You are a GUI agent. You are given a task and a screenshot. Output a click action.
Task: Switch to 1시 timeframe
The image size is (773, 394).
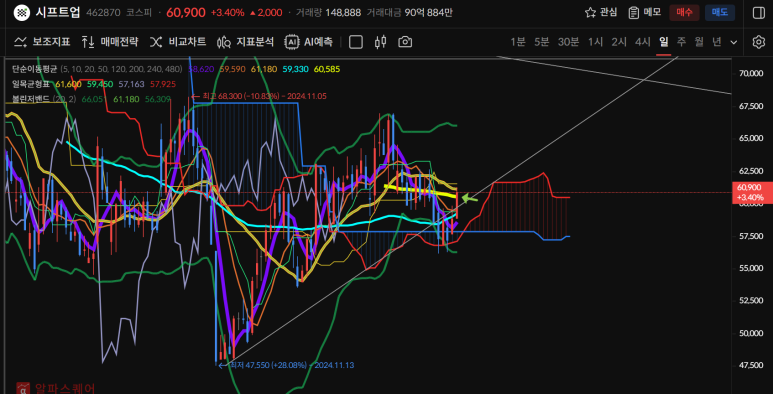[x=595, y=42]
